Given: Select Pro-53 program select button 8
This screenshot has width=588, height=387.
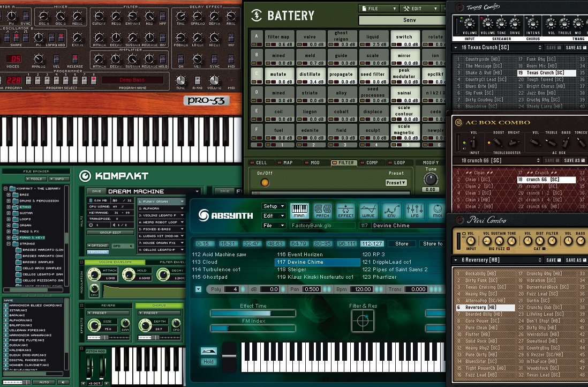Looking at the screenshot, I should (94, 80).
